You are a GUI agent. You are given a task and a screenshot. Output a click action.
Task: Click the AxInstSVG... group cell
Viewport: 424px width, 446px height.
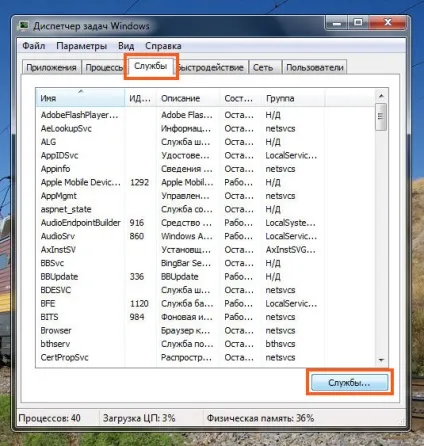click(x=290, y=250)
